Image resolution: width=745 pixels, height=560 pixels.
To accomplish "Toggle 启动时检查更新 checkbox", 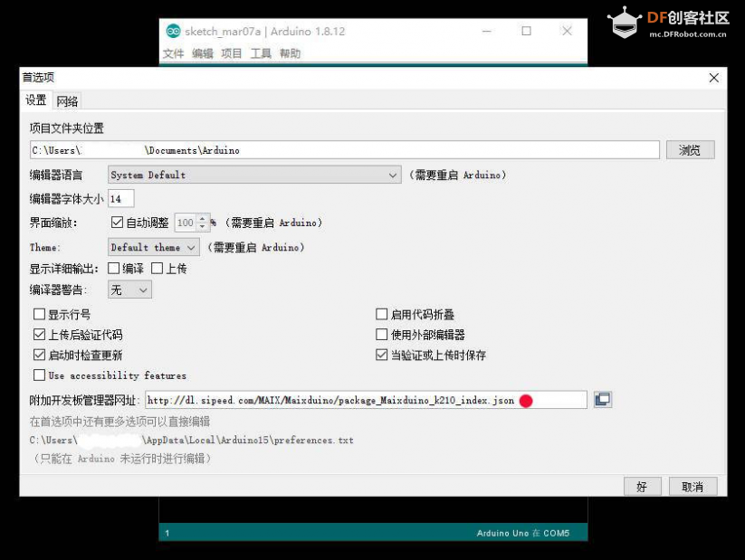I will [40, 355].
